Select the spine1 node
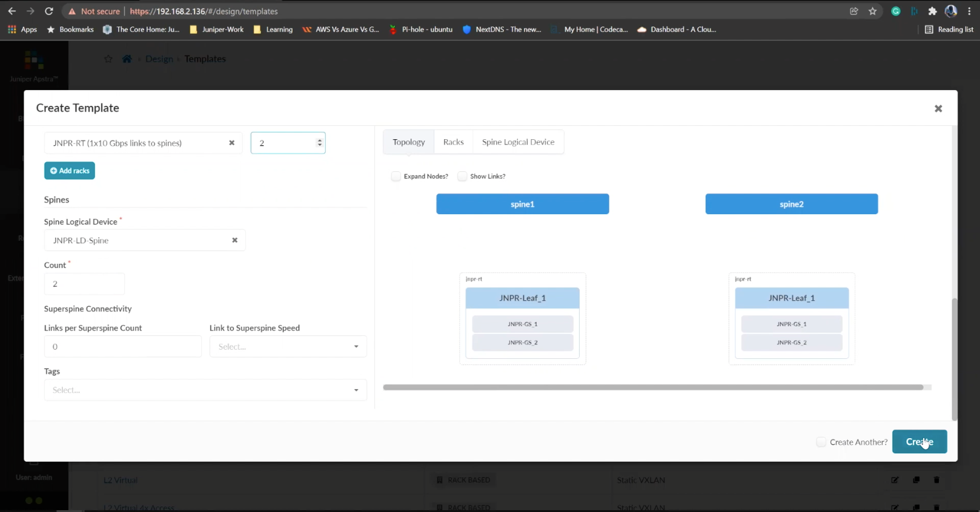980x512 pixels. pyautogui.click(x=523, y=204)
